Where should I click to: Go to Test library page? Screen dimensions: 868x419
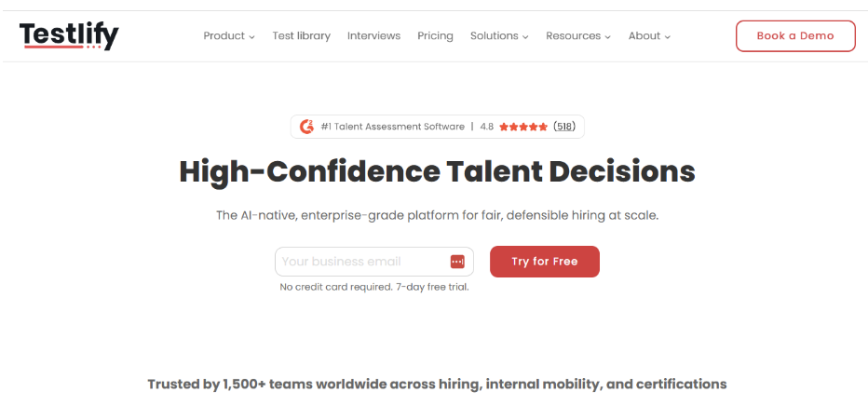pos(302,36)
